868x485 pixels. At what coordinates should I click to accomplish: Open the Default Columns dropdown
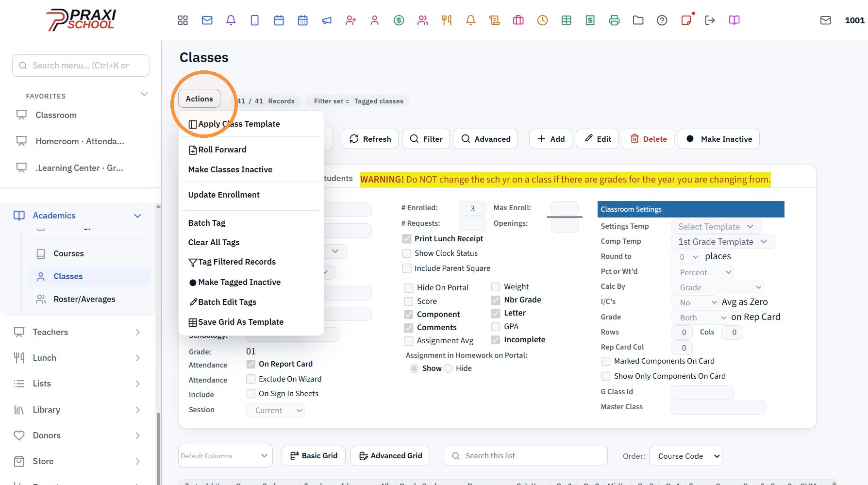[225, 456]
